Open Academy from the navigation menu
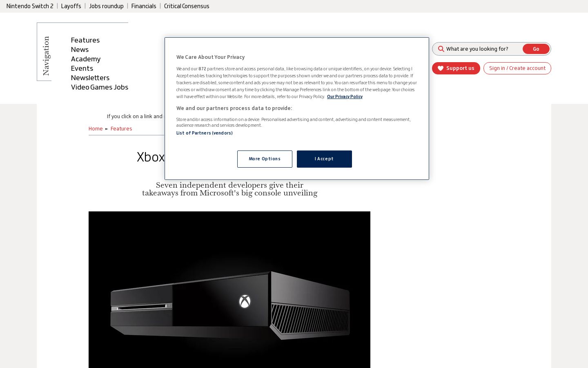The width and height of the screenshot is (588, 368). tap(86, 59)
